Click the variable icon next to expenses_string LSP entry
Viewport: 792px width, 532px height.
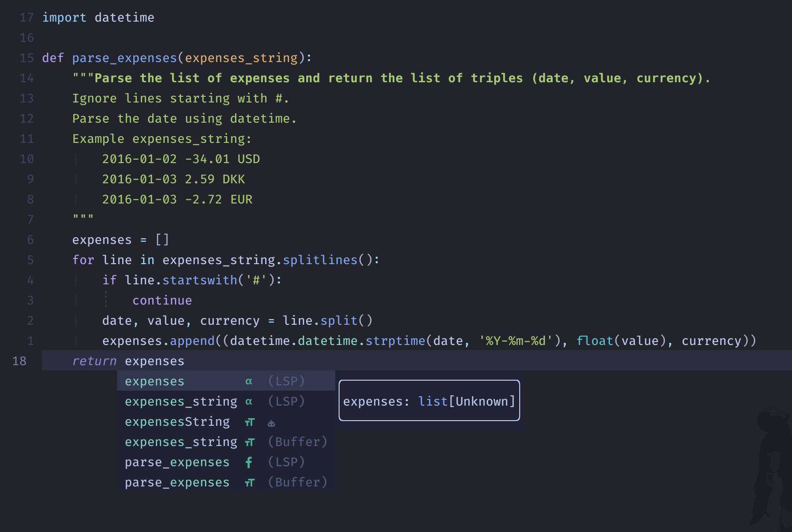pos(249,401)
